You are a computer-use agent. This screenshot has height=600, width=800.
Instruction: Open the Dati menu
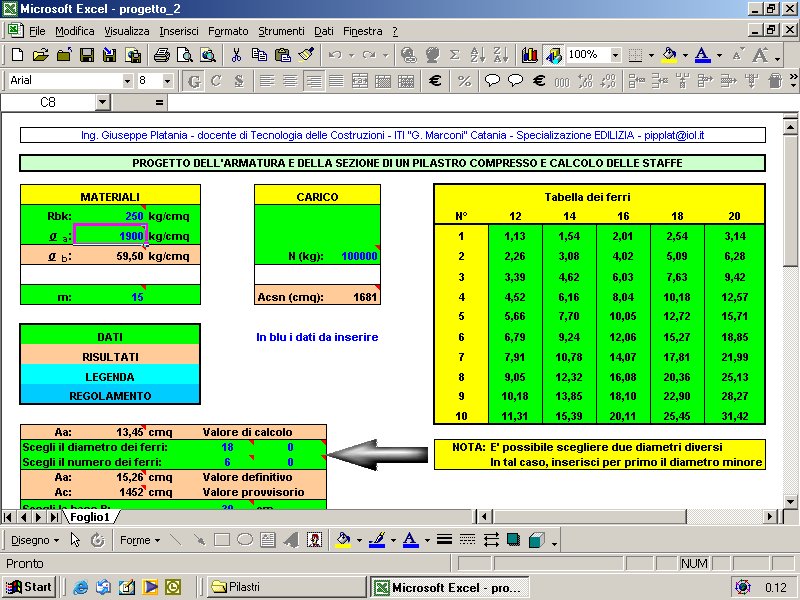pos(324,31)
